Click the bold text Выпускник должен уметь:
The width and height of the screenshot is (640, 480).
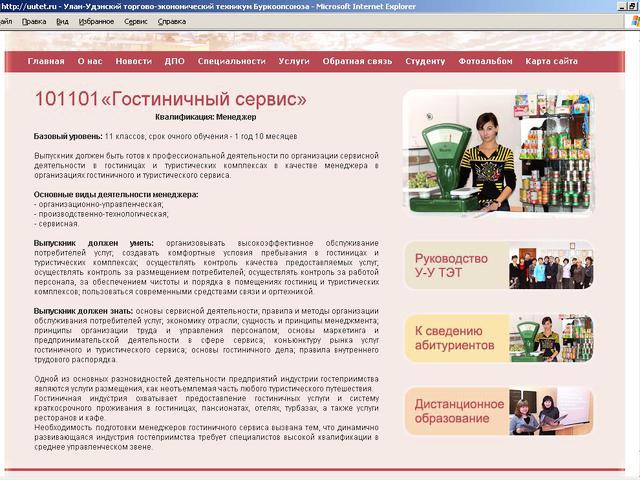click(x=94, y=243)
